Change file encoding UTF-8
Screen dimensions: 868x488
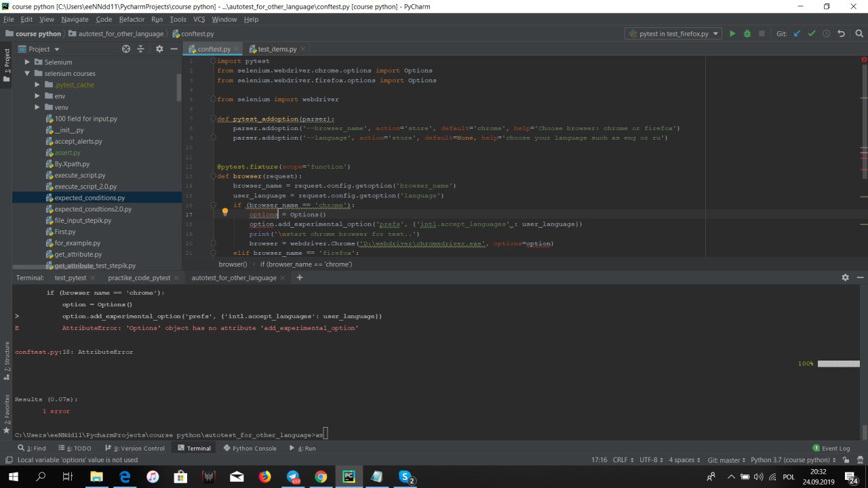pyautogui.click(x=652, y=460)
